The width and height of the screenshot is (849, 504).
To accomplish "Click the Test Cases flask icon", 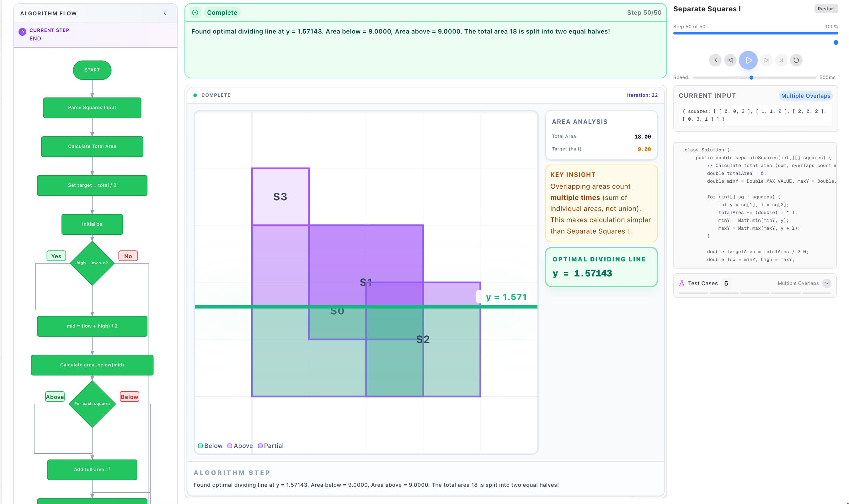I will pyautogui.click(x=681, y=283).
